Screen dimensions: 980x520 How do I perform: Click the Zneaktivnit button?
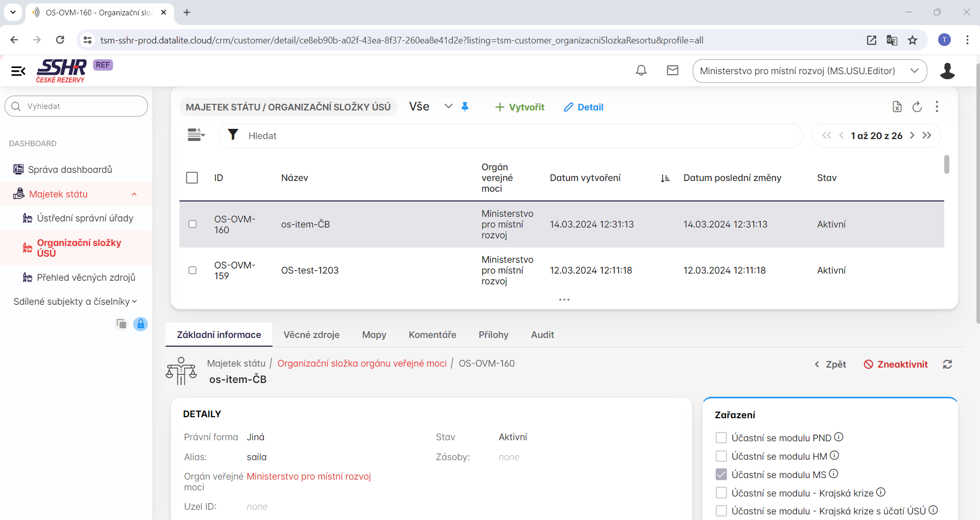coord(896,365)
